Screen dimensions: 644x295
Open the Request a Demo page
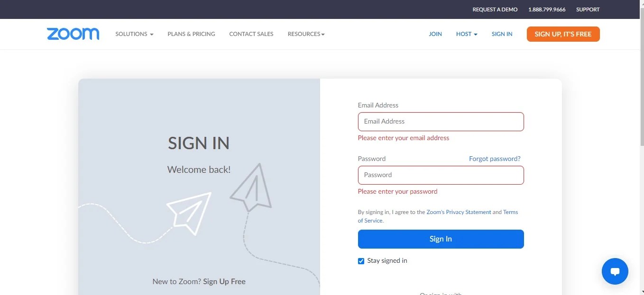click(495, 9)
